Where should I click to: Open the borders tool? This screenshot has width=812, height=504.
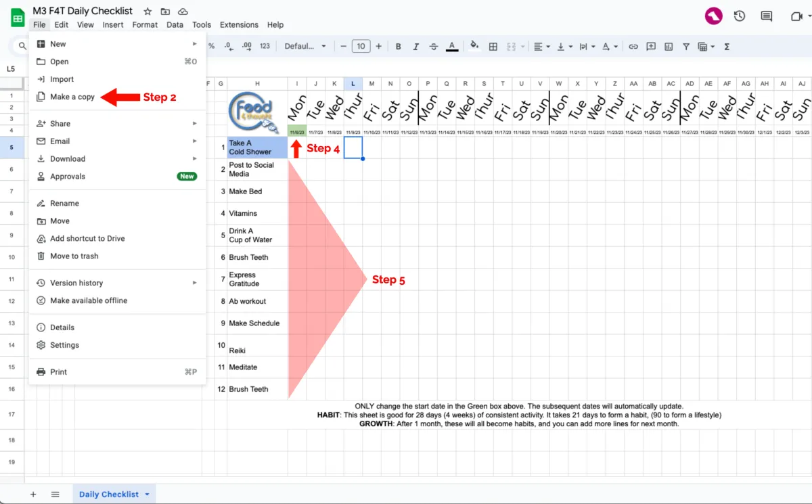493,46
